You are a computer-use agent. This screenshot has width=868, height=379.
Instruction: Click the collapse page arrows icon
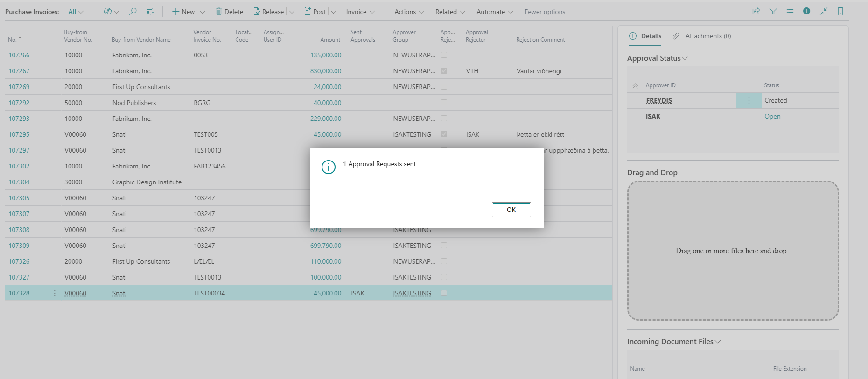[824, 11]
